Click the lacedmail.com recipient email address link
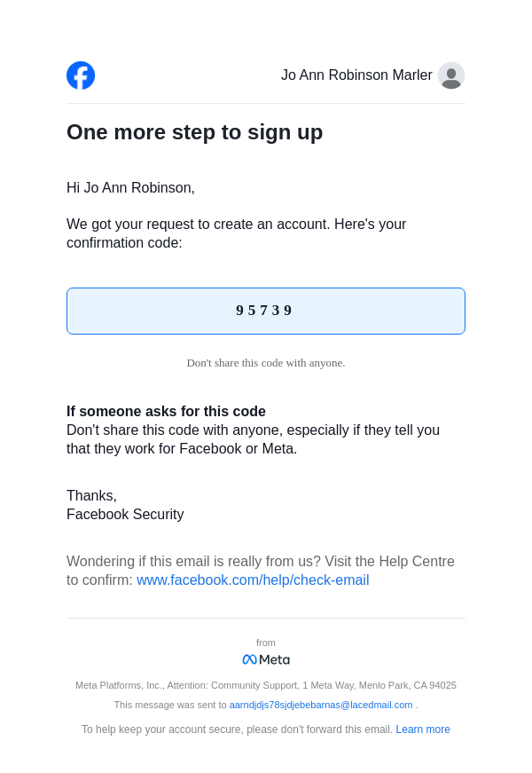This screenshot has width=532, height=773. coord(321,705)
